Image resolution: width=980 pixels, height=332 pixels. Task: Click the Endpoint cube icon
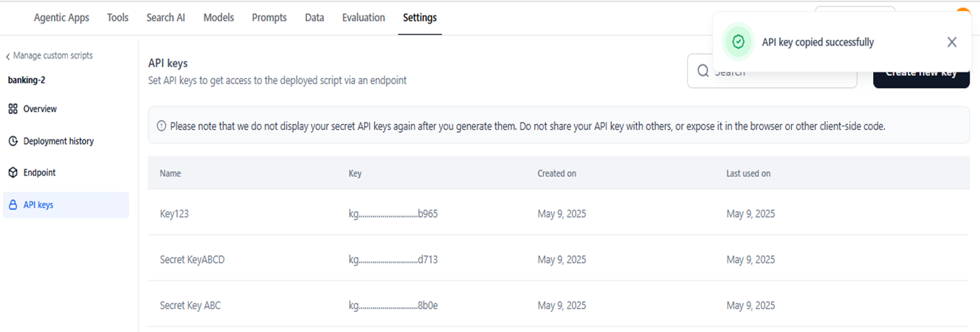(x=13, y=173)
